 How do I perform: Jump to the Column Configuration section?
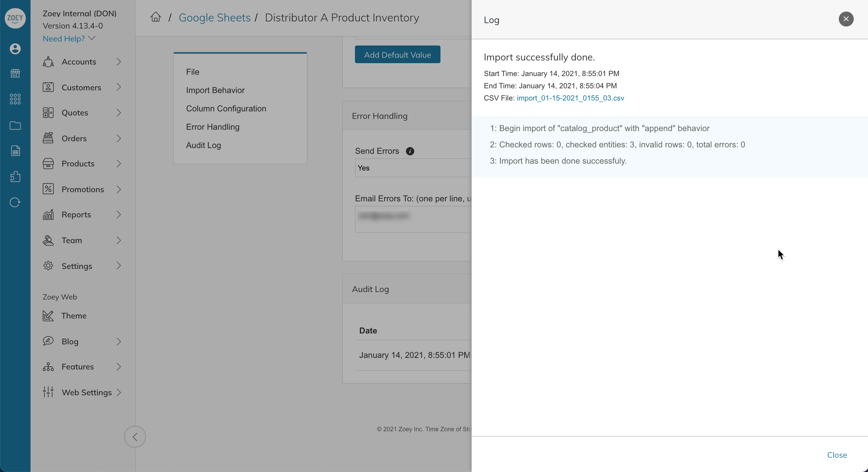click(226, 109)
